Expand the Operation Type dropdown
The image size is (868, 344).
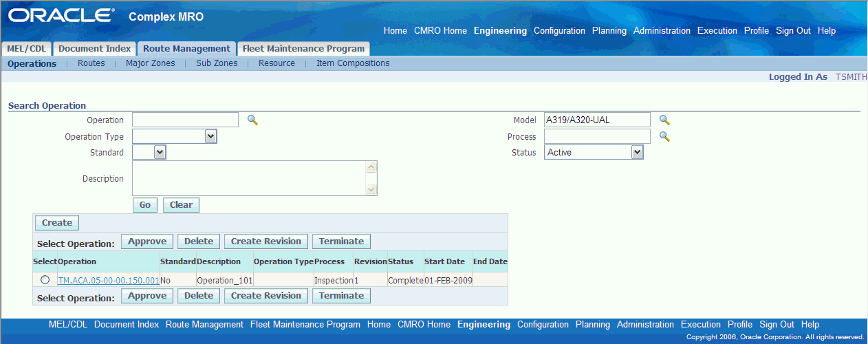click(x=211, y=136)
